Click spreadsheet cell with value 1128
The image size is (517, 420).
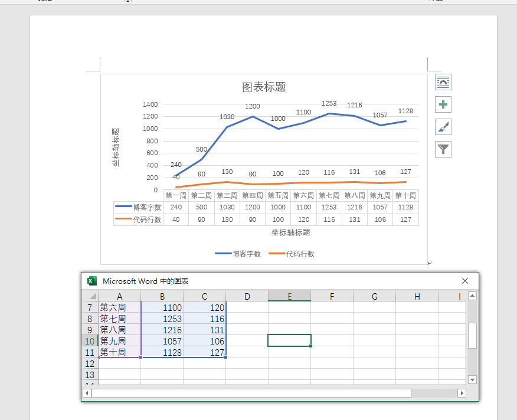tap(162, 352)
